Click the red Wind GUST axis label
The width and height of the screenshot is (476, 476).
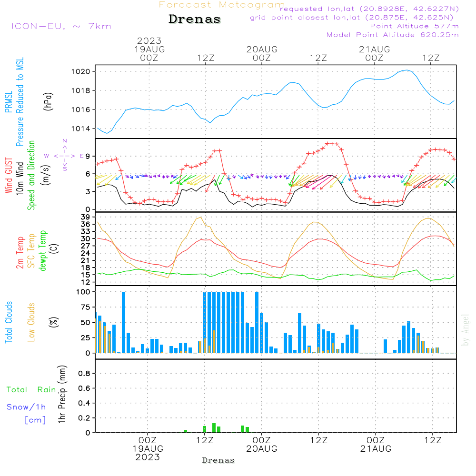[9, 176]
